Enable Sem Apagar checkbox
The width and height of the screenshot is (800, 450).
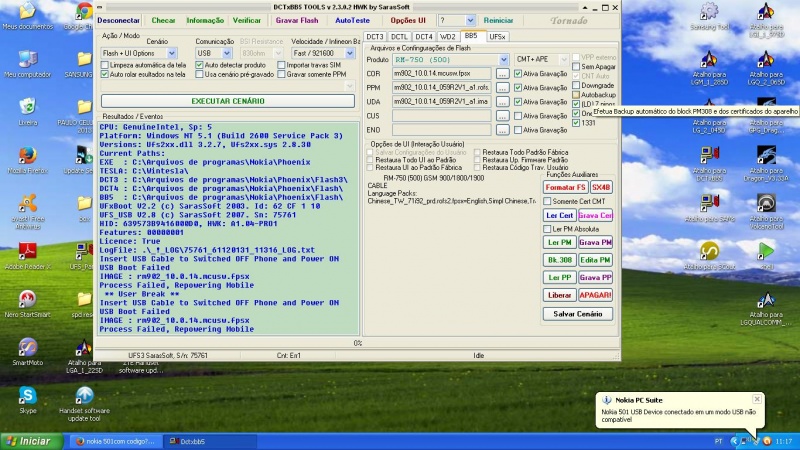tap(576, 66)
